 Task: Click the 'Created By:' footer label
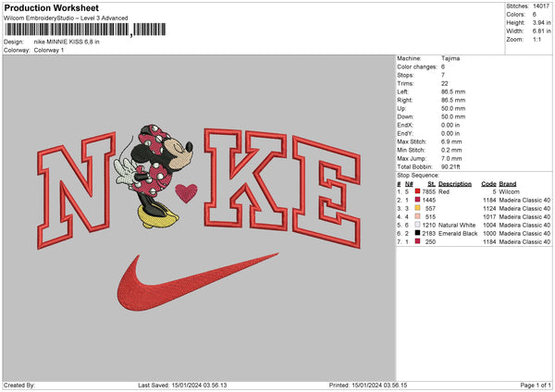tap(19, 386)
